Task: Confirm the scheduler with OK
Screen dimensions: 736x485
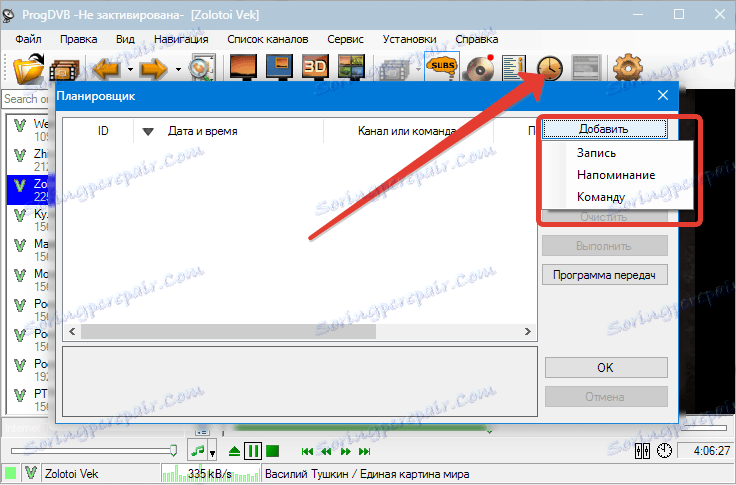Action: coord(606,368)
